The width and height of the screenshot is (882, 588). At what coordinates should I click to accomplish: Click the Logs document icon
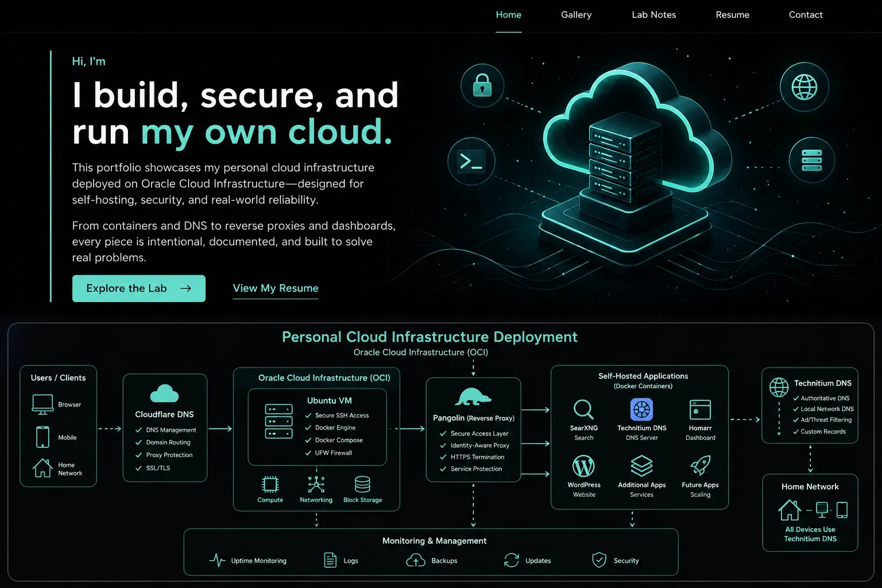(330, 560)
